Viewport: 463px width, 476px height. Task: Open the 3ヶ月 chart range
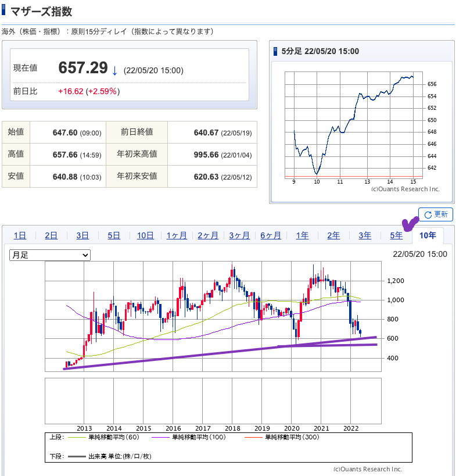(x=239, y=235)
